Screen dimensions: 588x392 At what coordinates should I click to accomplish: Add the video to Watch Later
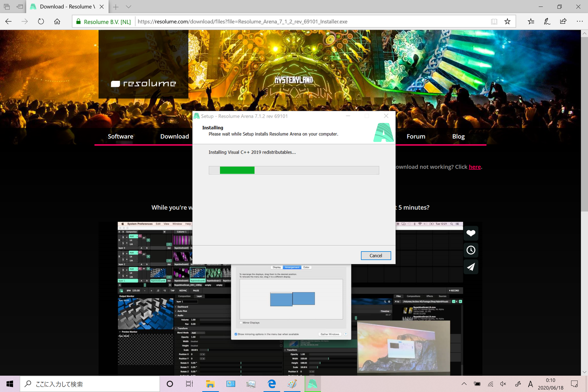tap(471, 250)
